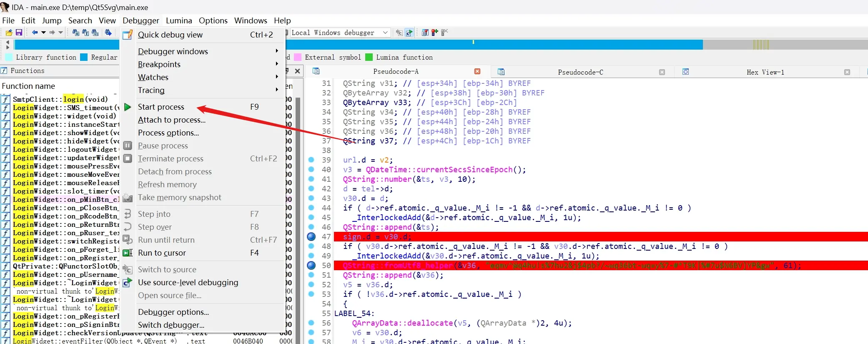The width and height of the screenshot is (868, 344).
Task: Set breakpoint dot on line 56
Action: (311, 323)
